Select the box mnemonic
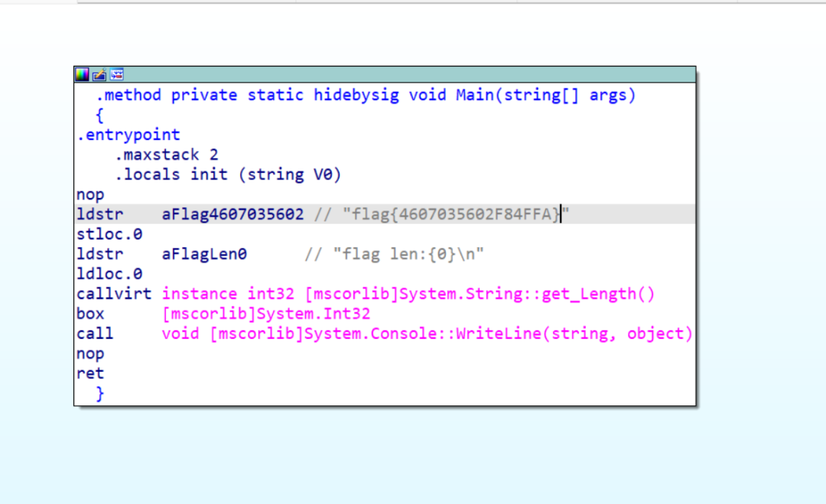 pos(90,314)
